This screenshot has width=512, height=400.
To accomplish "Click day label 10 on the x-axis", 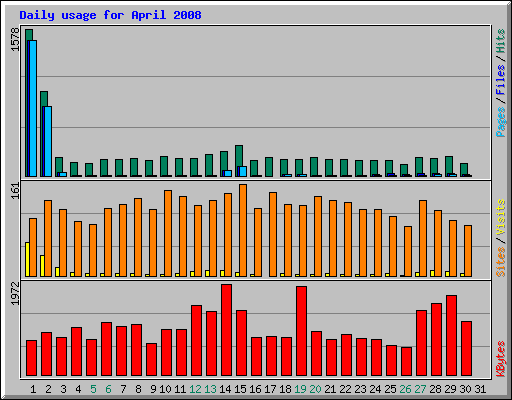I will click(165, 389).
